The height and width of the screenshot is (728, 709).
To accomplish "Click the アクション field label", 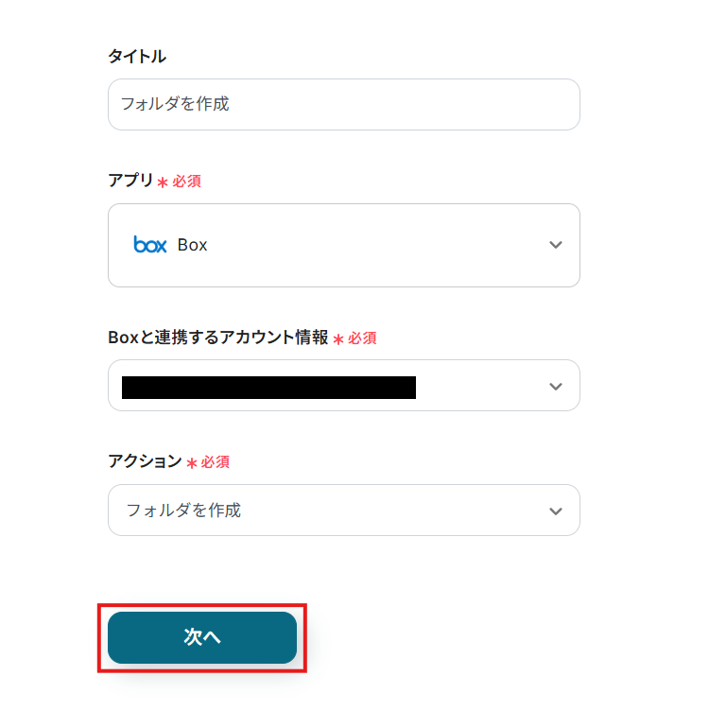I will tap(145, 461).
